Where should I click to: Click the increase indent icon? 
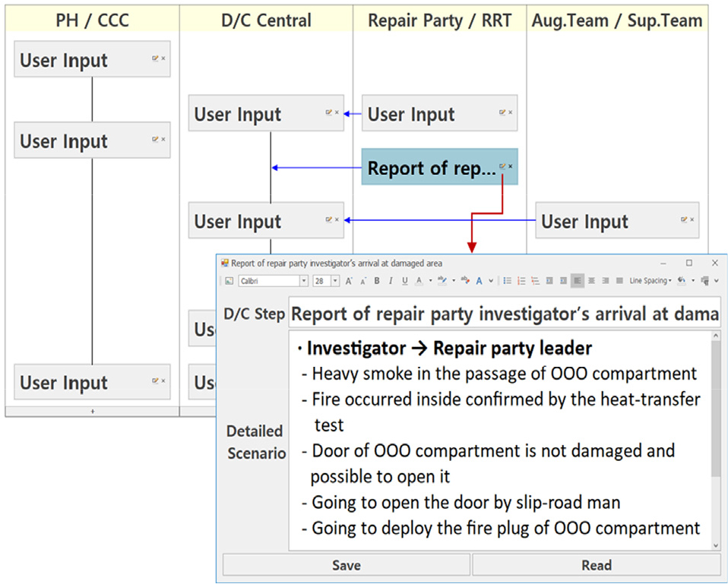563,281
